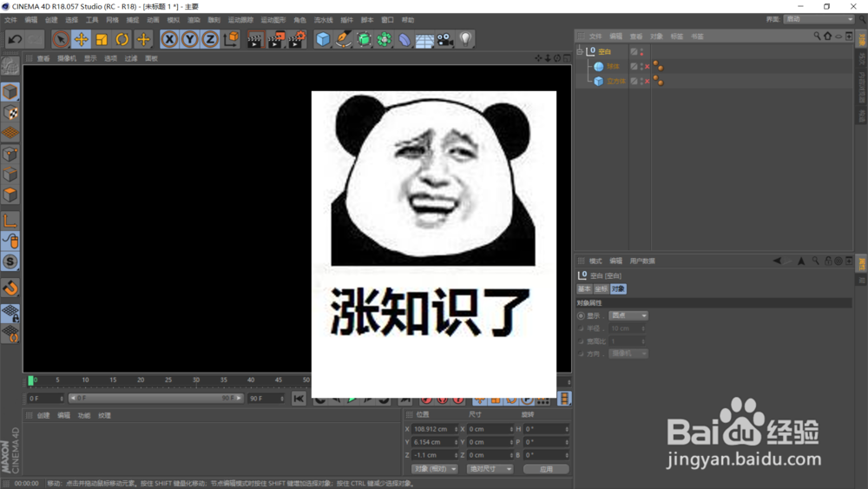
Task: Toggle X axis lock
Action: 169,39
